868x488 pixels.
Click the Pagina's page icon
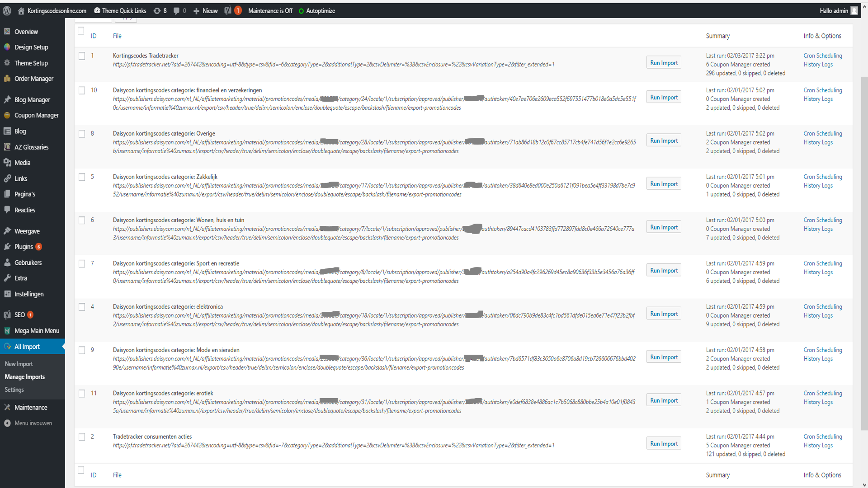tap(7, 194)
